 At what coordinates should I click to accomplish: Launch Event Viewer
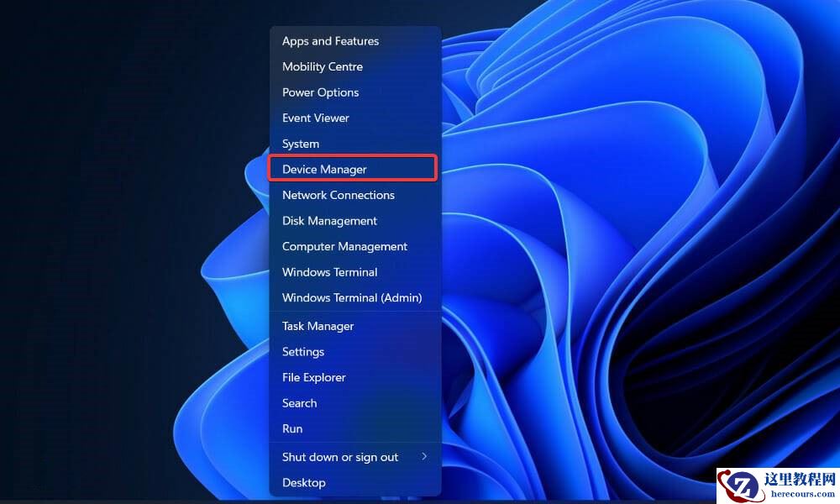point(316,118)
